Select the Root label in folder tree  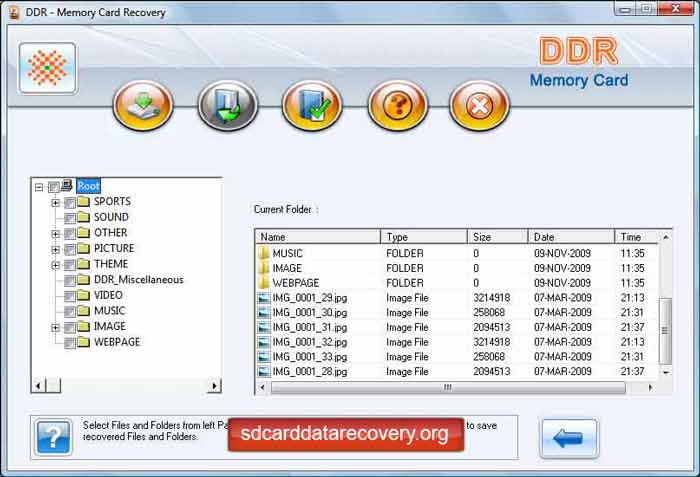(88, 186)
